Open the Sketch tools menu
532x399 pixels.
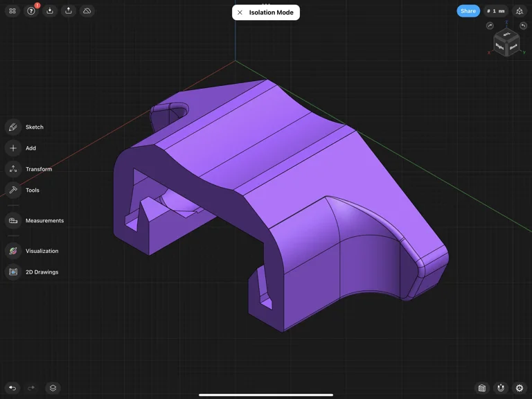[x=13, y=127]
